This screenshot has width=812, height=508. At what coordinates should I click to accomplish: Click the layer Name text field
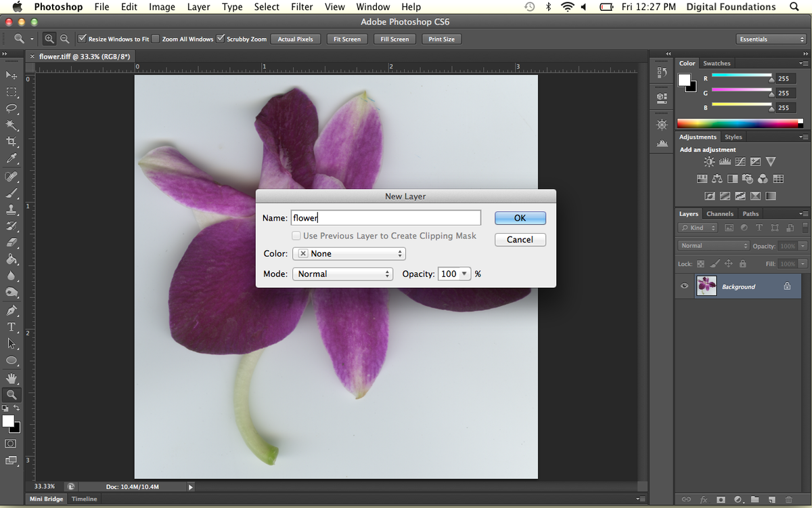click(x=386, y=218)
